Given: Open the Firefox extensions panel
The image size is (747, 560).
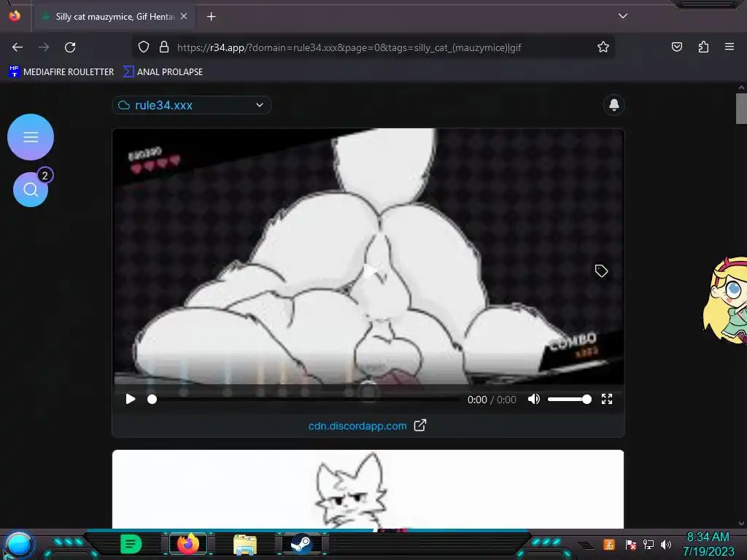Looking at the screenshot, I should click(x=704, y=47).
